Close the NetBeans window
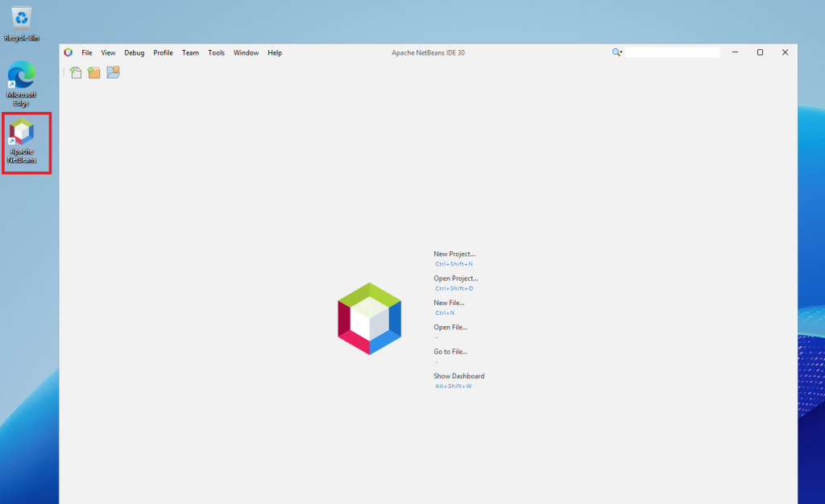Screen dimensions: 825x504 (x=785, y=52)
